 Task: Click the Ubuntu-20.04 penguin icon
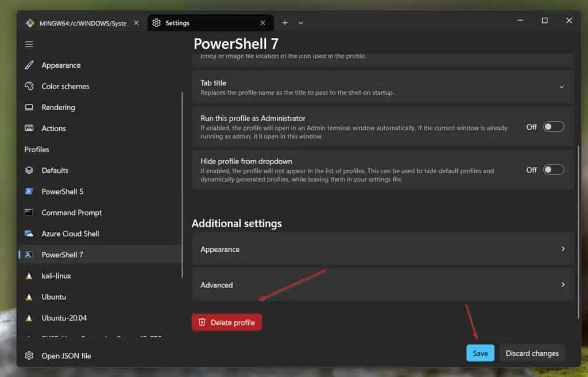29,318
